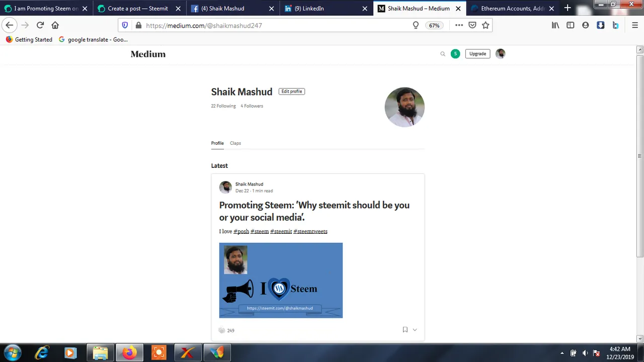Click the page scrollbar down arrow
Image resolution: width=644 pixels, height=362 pixels.
pyautogui.click(x=640, y=339)
